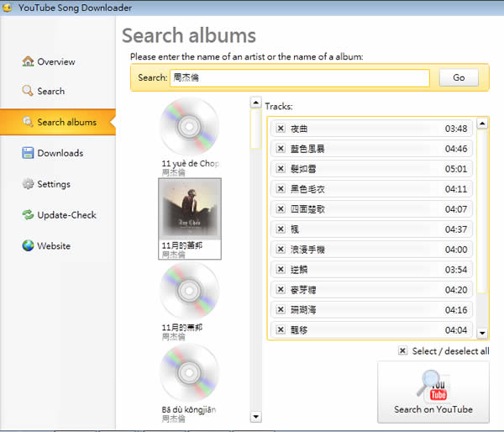Screen dimensions: 504x432
Task: Switch to the Downloads section
Action: pos(60,153)
